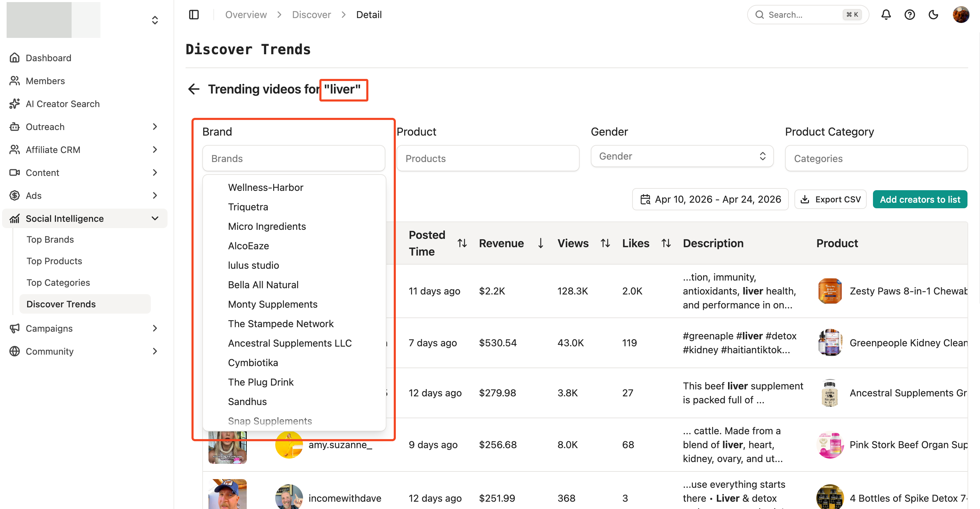Navigate to Discover breadcrumb
980x509 pixels.
(x=311, y=15)
